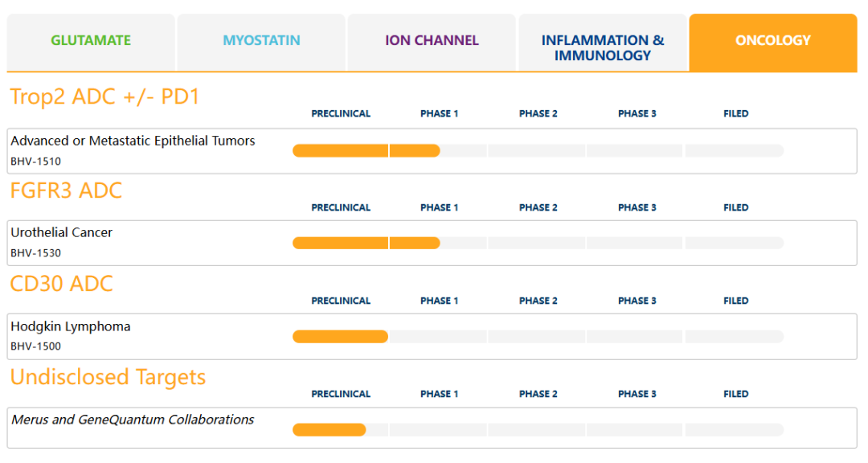The image size is (868, 463).
Task: Open the Myostatin tab
Action: coord(261,40)
